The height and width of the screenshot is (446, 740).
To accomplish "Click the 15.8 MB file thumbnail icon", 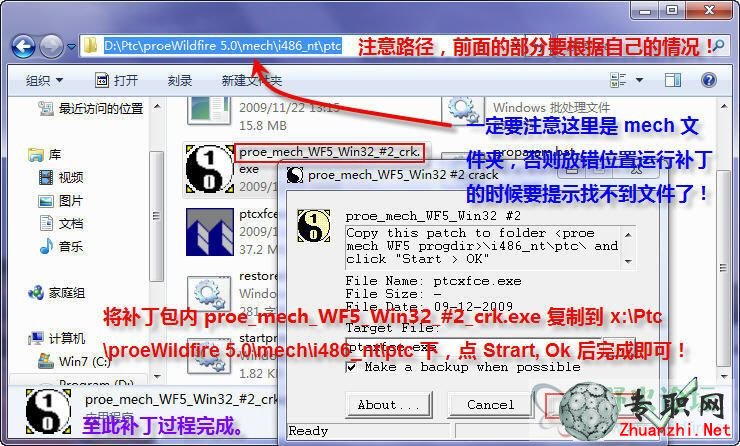I will coord(209,111).
